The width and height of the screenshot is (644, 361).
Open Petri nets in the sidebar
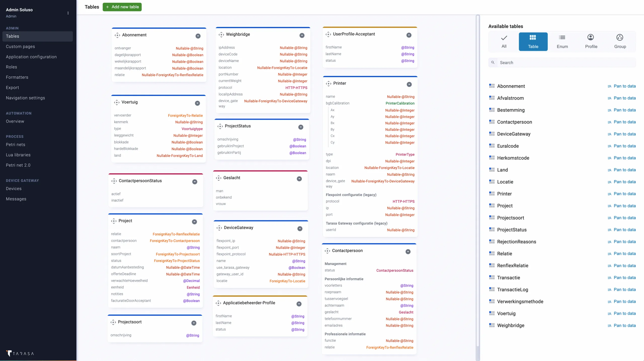16,145
